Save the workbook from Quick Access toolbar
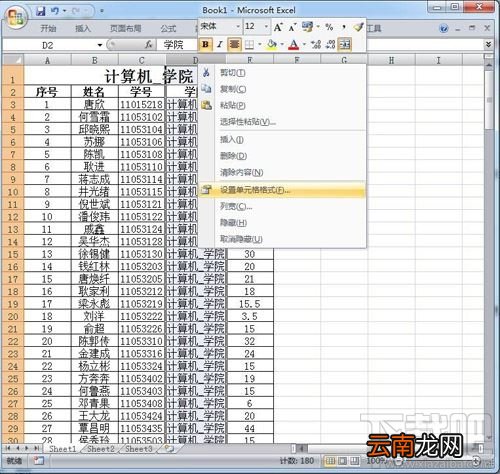 point(41,11)
